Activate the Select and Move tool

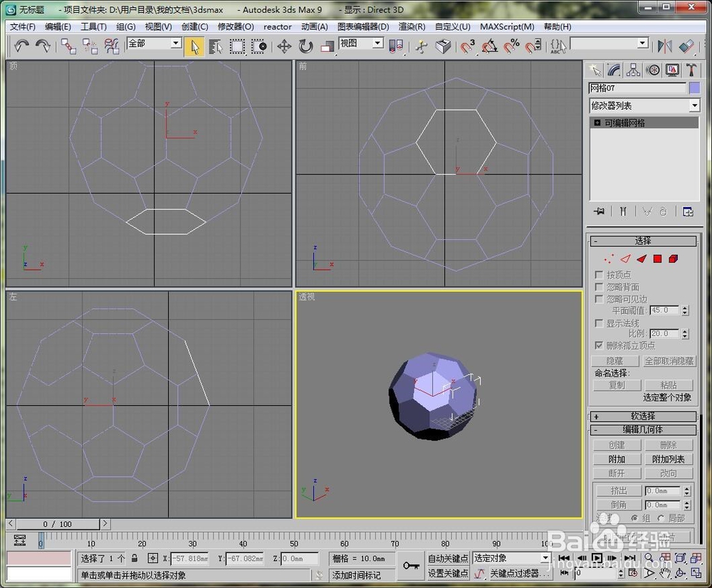(284, 46)
